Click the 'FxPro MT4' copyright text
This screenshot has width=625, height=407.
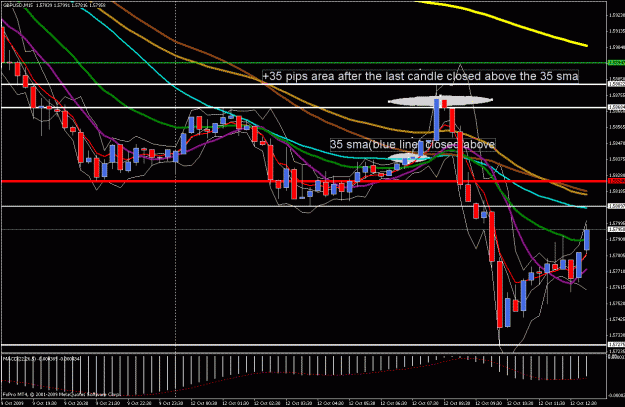(62, 394)
